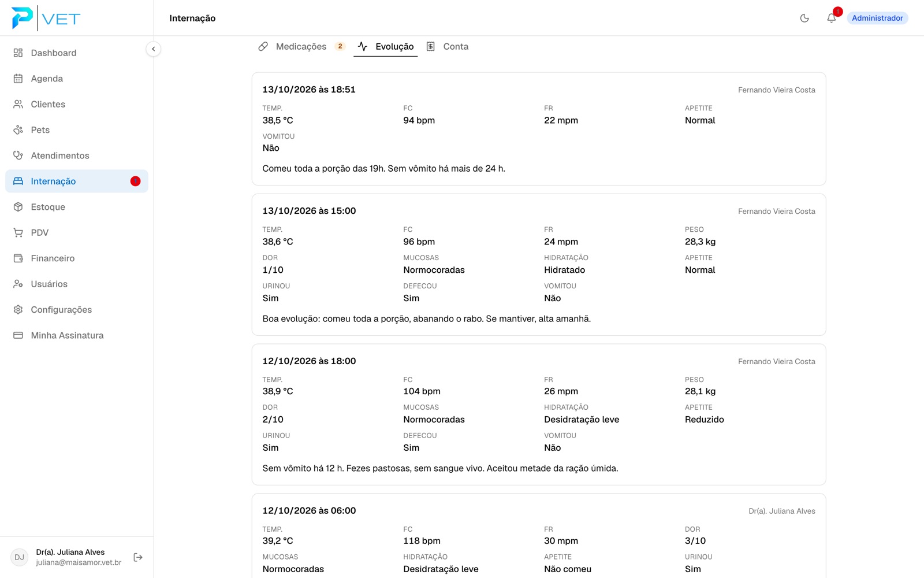This screenshot has width=924, height=578.
Task: Click the juliana@maisamor.vet.br email text
Action: 79,562
